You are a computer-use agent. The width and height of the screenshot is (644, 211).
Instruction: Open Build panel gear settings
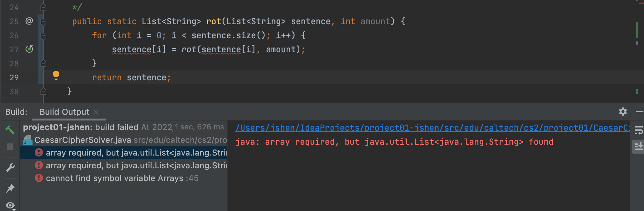point(623,112)
